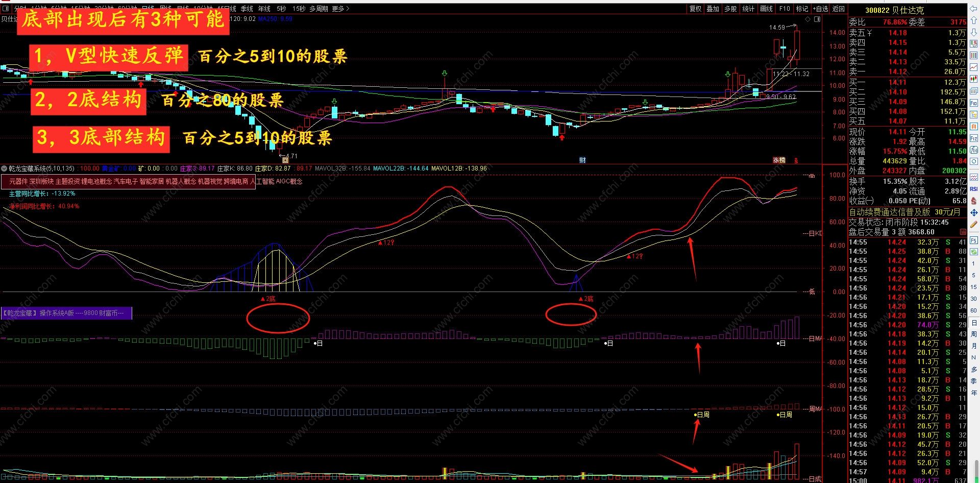Click the 2底 signal label near first oval
980x483 pixels.
pyautogui.click(x=268, y=299)
